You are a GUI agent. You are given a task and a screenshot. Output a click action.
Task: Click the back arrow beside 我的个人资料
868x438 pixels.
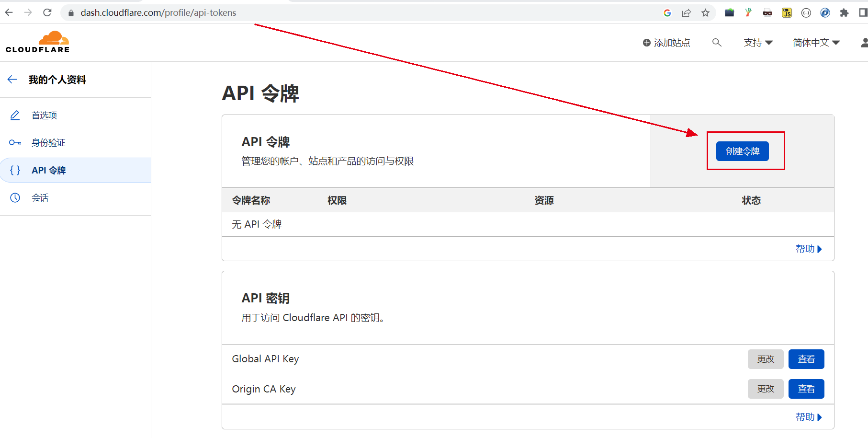click(12, 80)
